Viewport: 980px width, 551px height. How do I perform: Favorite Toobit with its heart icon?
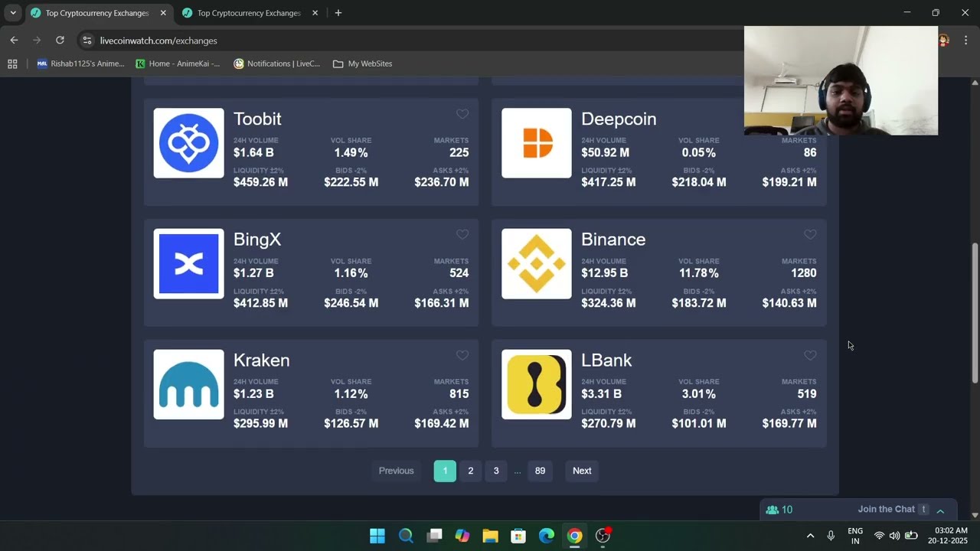462,114
